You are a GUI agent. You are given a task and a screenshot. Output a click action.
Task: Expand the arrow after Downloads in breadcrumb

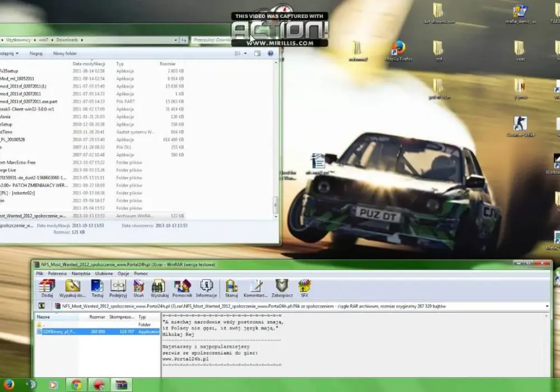tap(82, 40)
